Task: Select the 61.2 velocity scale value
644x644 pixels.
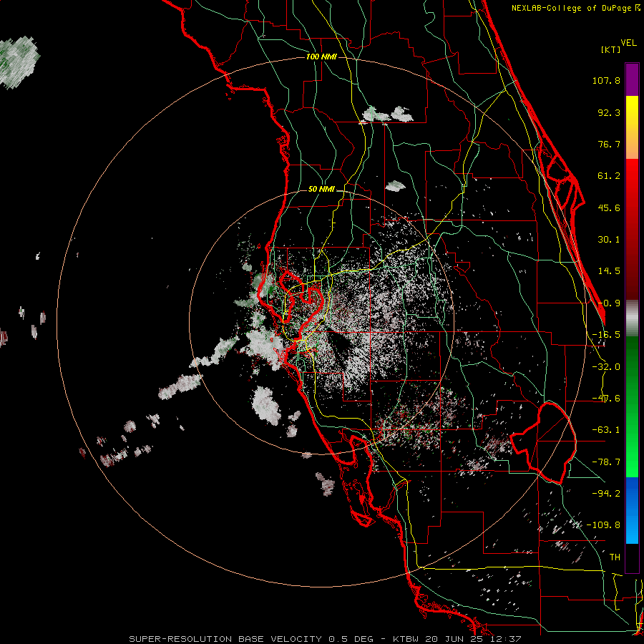Action: tap(609, 176)
